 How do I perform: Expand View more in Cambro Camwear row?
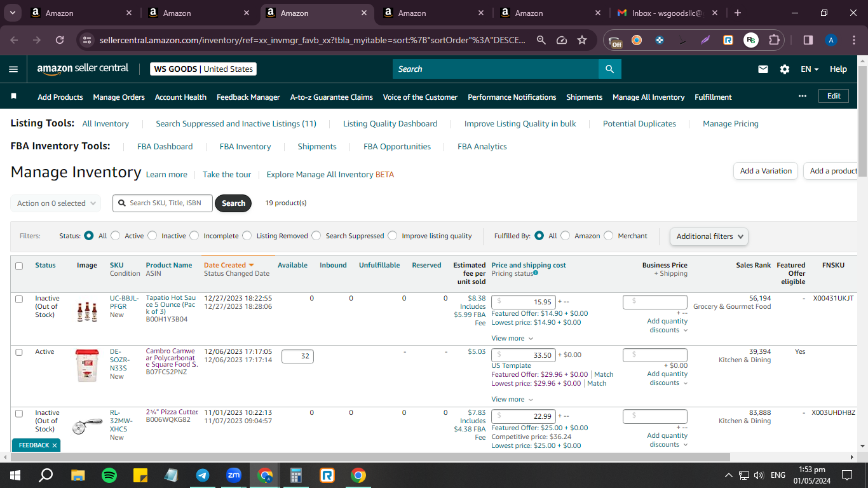(512, 400)
